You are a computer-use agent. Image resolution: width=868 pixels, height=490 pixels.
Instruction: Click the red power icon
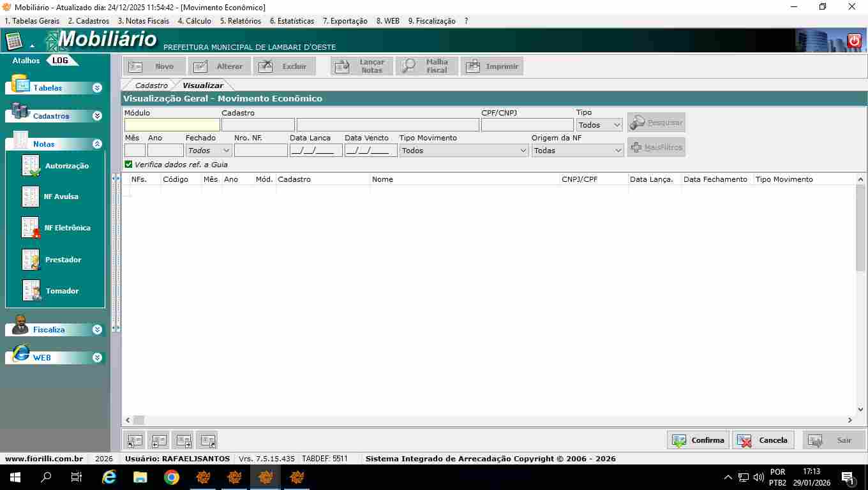(854, 41)
